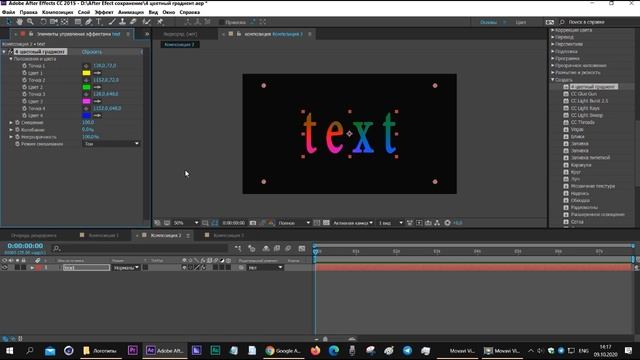Select the Eraser tool
This screenshot has width=640, height=360.
[133, 22]
